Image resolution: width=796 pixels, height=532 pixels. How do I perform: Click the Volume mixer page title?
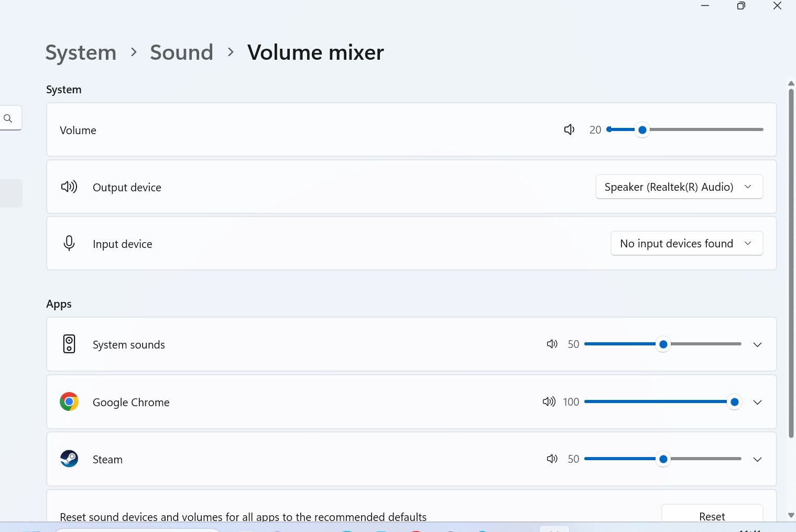pos(315,52)
